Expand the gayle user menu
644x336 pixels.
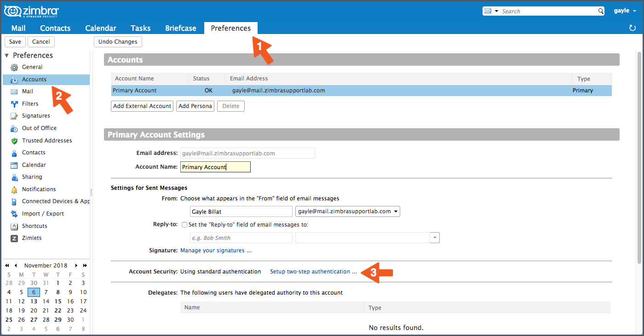tap(625, 11)
